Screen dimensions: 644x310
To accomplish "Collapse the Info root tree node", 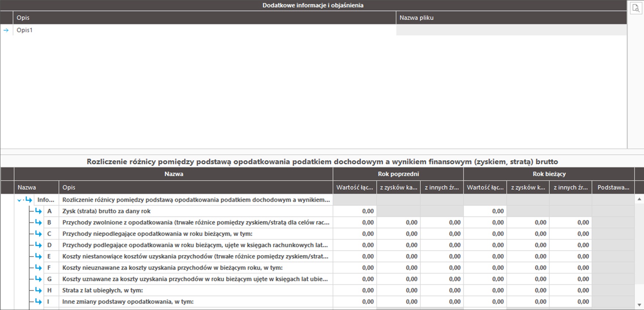I will pos(19,200).
